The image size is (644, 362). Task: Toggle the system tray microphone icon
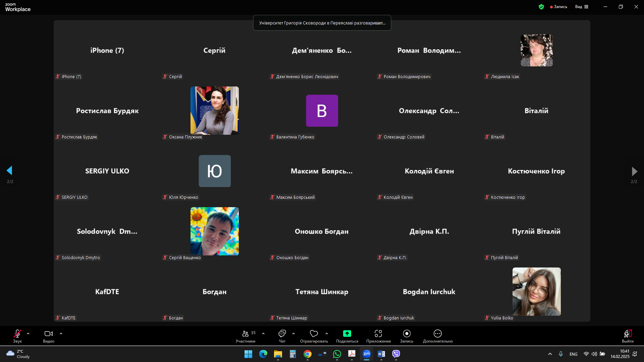pyautogui.click(x=560, y=354)
